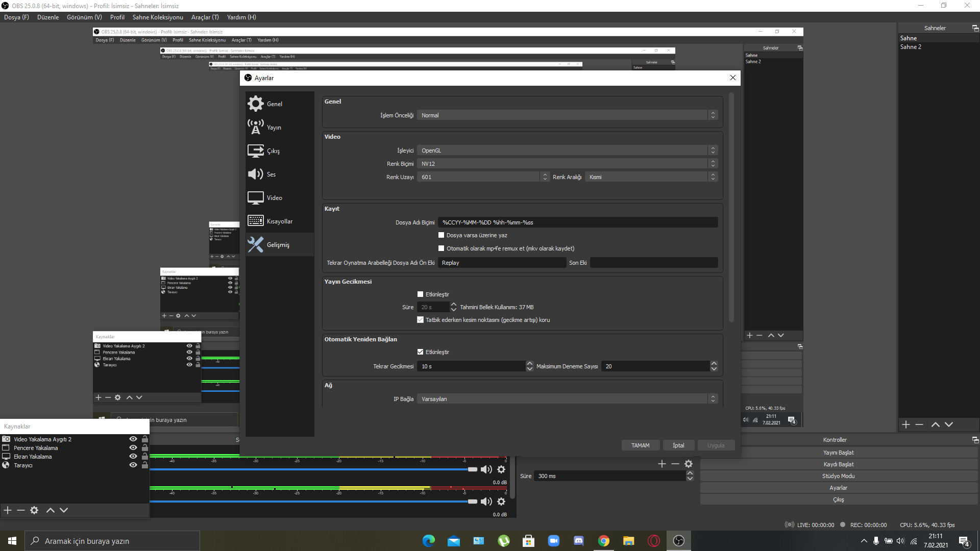
Task: Select the Çıkış output settings icon
Action: (x=255, y=151)
